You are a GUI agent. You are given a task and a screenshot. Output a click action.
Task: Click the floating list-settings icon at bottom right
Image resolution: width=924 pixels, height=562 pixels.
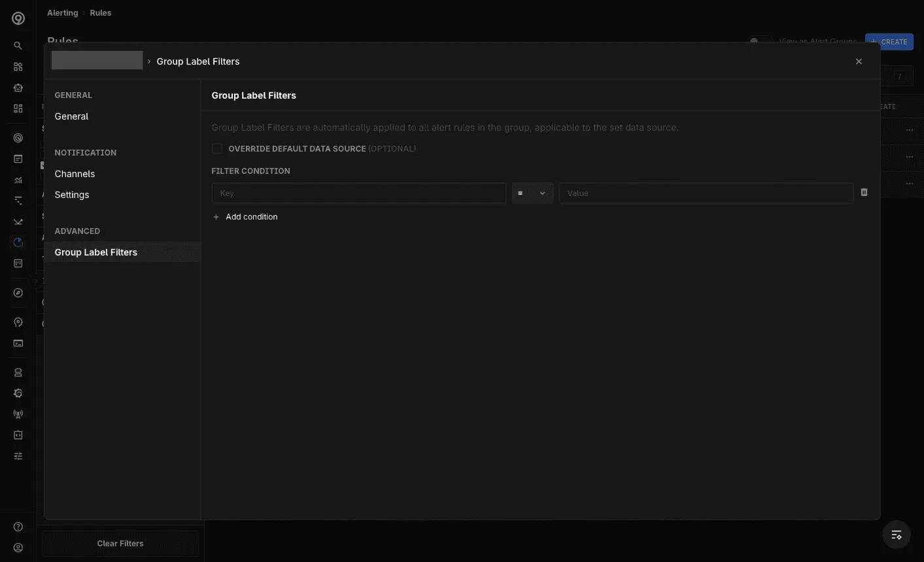point(897,535)
